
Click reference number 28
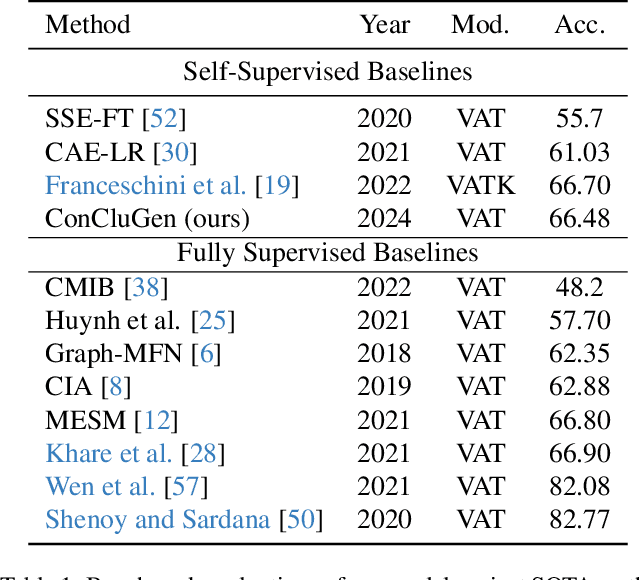202,454
